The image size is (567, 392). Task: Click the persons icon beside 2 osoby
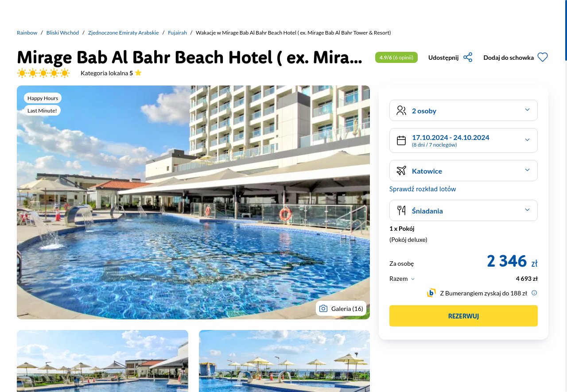point(401,110)
